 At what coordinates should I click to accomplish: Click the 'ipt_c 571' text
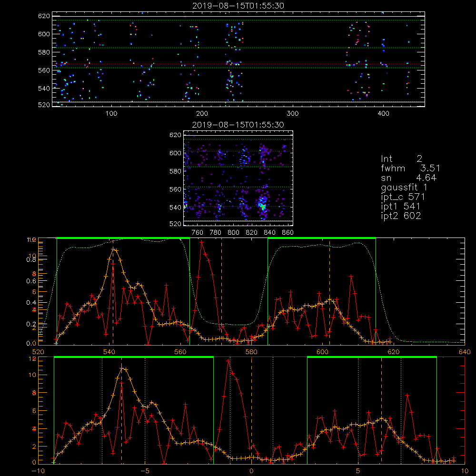tap(403, 197)
